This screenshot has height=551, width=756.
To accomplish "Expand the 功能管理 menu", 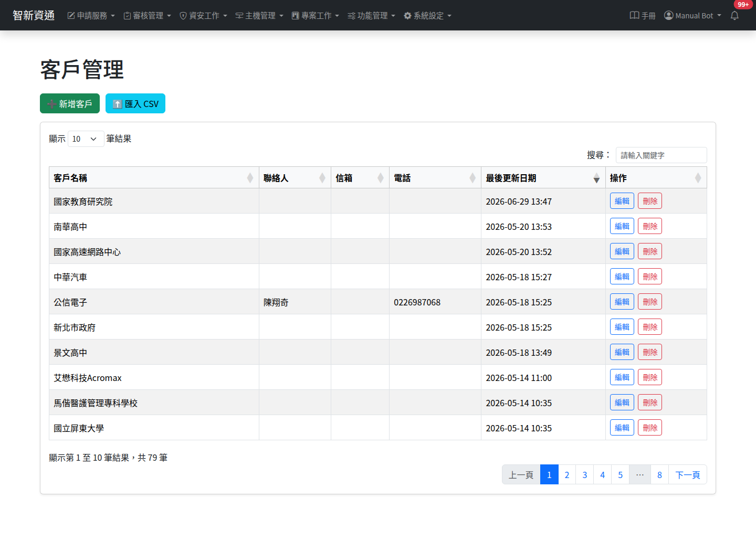I will pos(372,16).
